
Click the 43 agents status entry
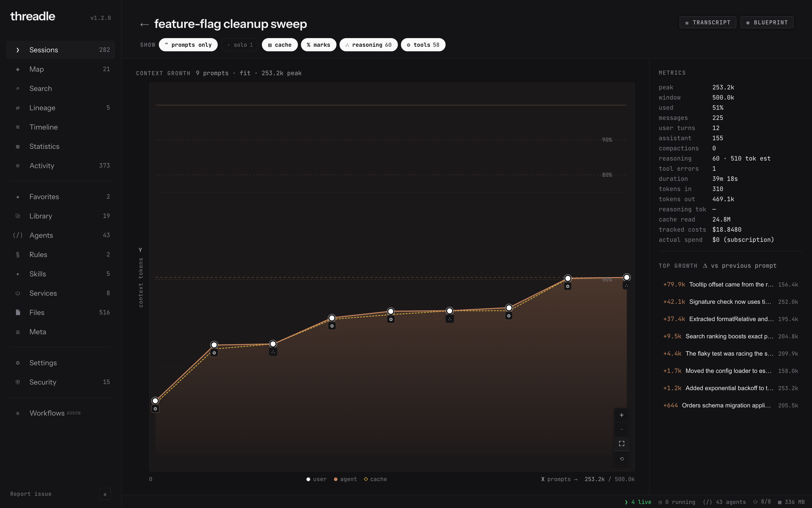(724, 502)
